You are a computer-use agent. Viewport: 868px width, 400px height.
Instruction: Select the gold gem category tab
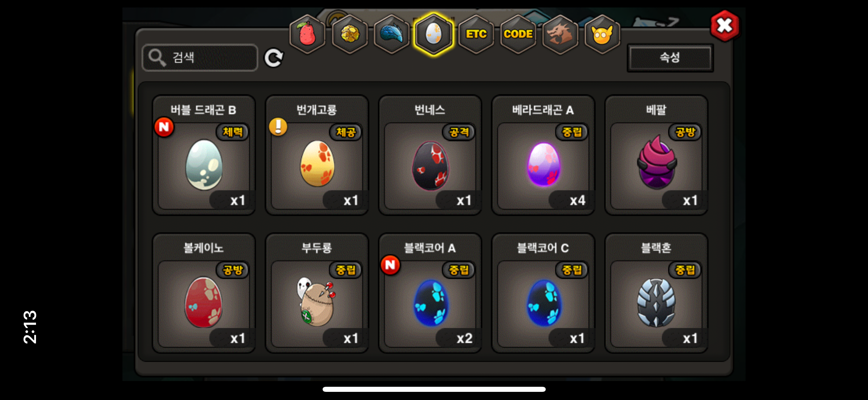pos(349,34)
